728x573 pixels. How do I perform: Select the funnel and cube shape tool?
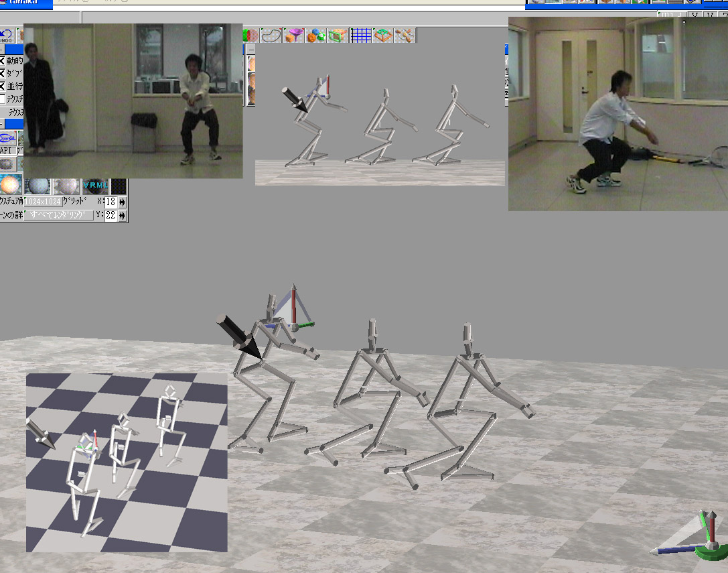(x=294, y=36)
